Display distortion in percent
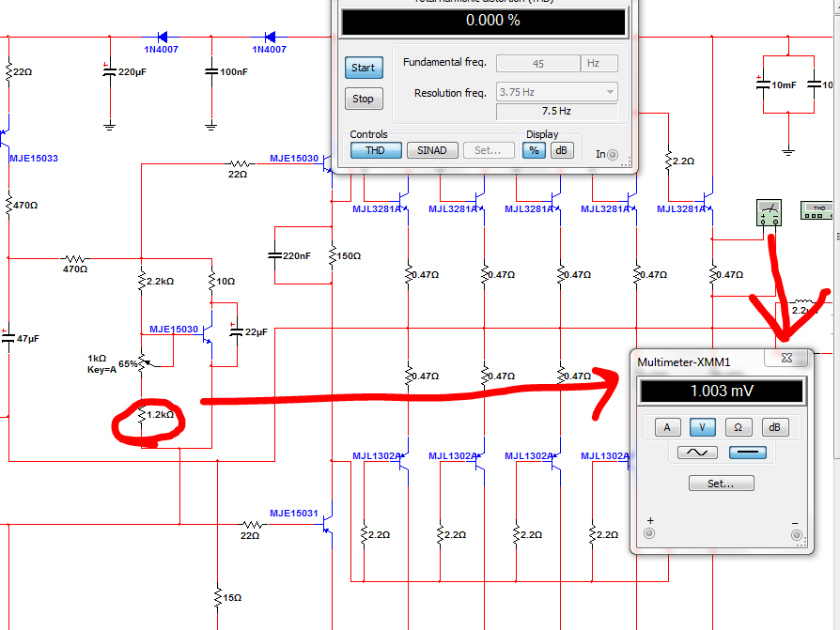 point(534,150)
